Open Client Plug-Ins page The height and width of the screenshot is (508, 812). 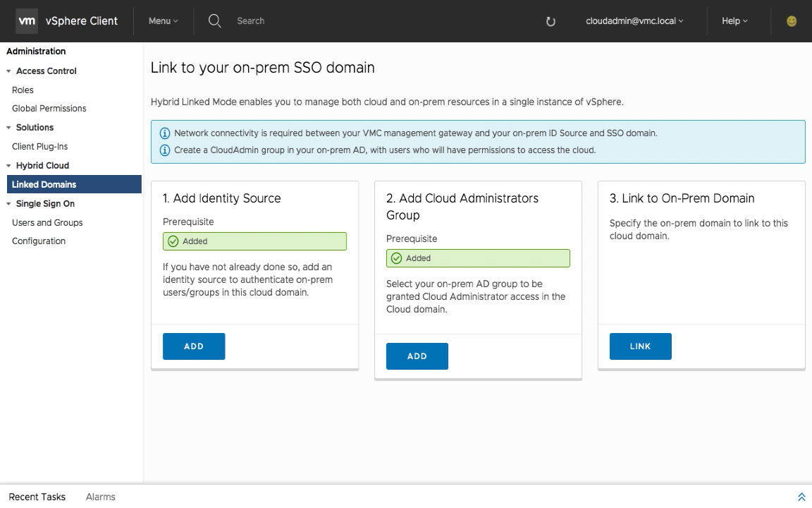click(x=39, y=147)
